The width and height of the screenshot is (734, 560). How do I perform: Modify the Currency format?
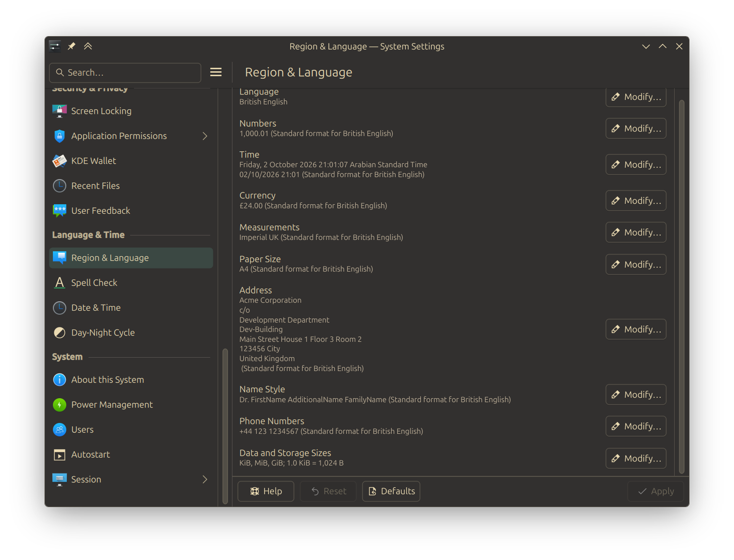click(x=636, y=200)
